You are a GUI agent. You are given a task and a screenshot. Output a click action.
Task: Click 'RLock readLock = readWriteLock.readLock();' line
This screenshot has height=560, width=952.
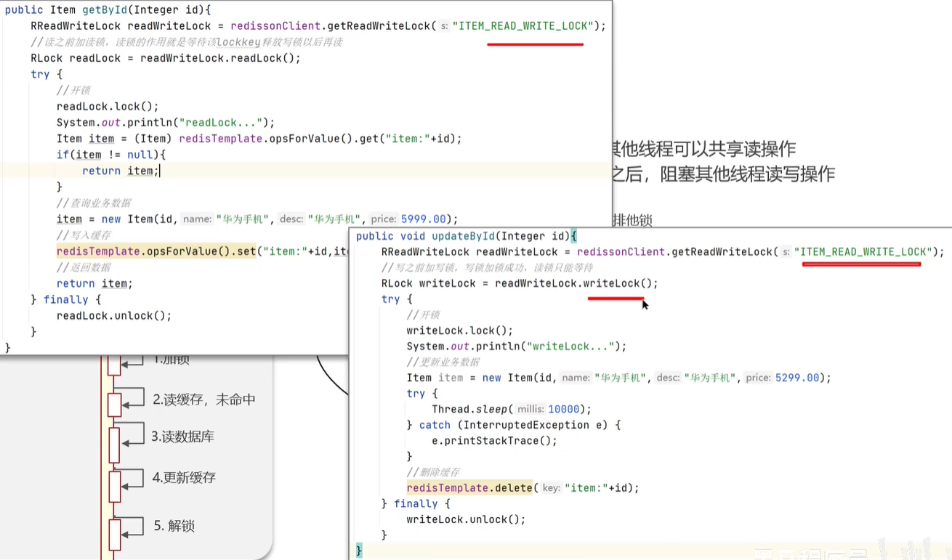click(x=166, y=58)
